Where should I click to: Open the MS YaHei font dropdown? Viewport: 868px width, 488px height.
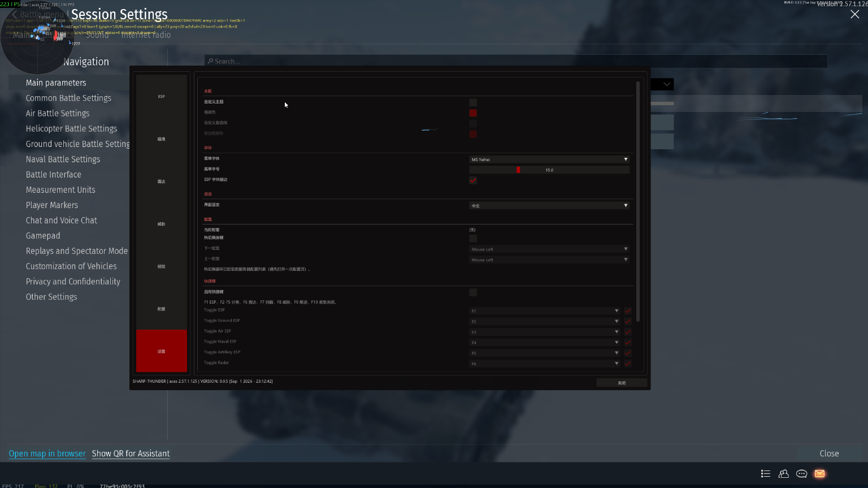tap(549, 159)
